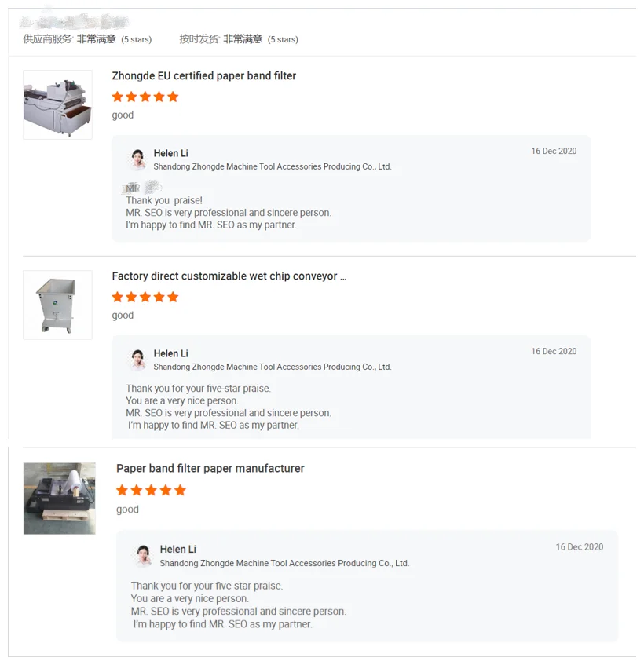This screenshot has height=665, width=644.
Task: Click the star rating under Paper band filter manufacturer
Action: coord(151,491)
